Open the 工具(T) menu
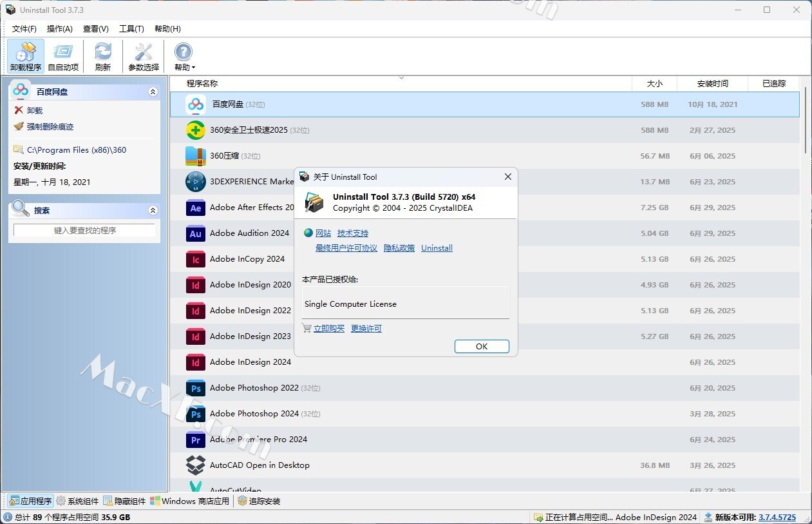Screen dimensions: 812x524 (x=131, y=29)
